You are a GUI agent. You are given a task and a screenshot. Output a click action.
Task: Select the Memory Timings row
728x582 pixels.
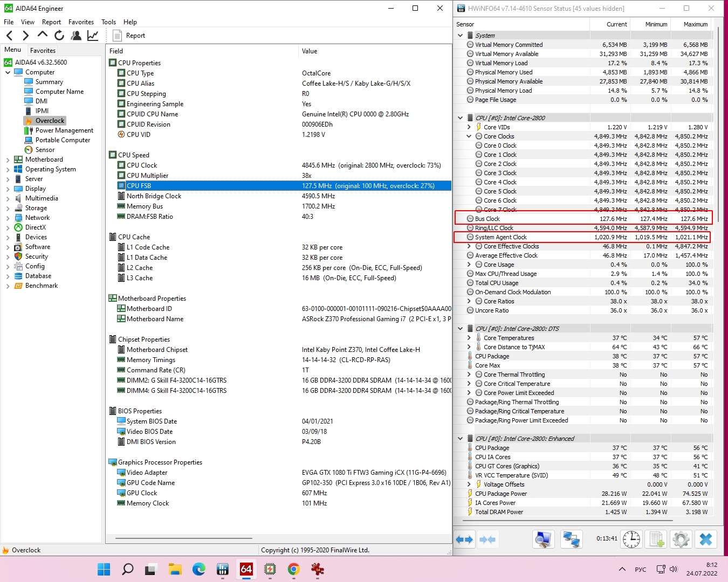pos(279,360)
